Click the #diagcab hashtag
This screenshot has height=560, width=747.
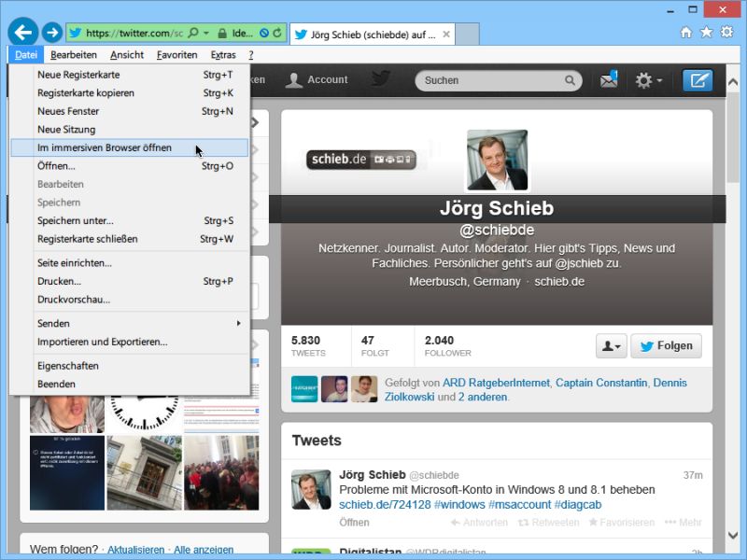pos(577,504)
